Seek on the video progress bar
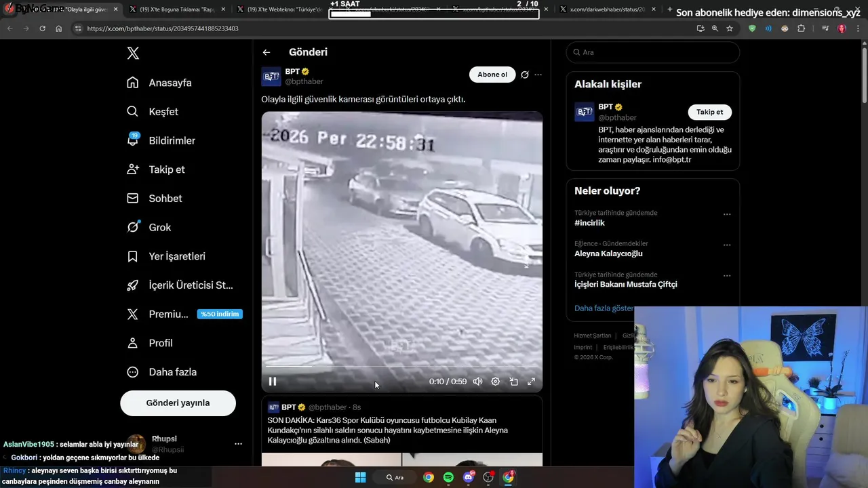 coord(401,367)
